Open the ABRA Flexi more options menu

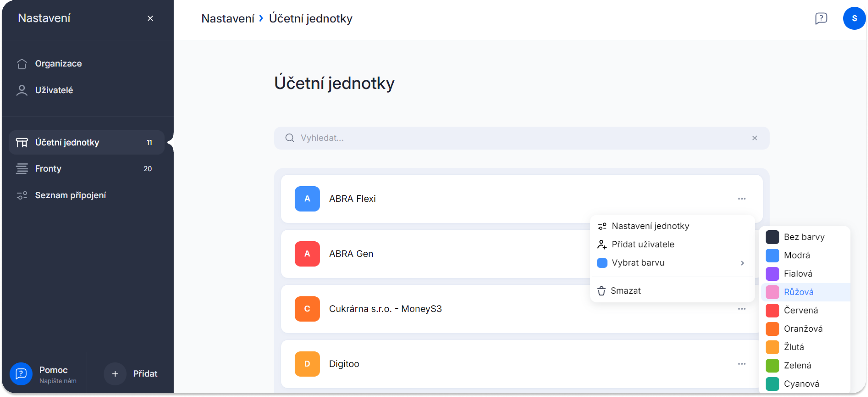(x=742, y=199)
